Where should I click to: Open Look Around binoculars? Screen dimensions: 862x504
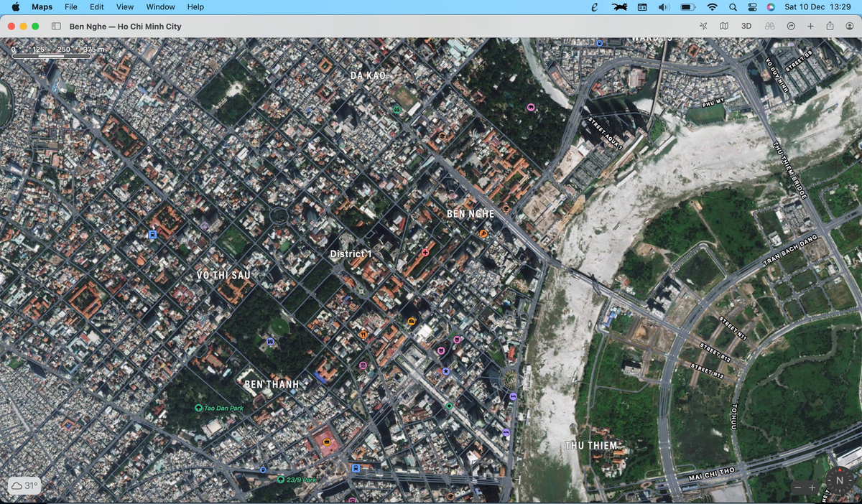click(x=769, y=27)
